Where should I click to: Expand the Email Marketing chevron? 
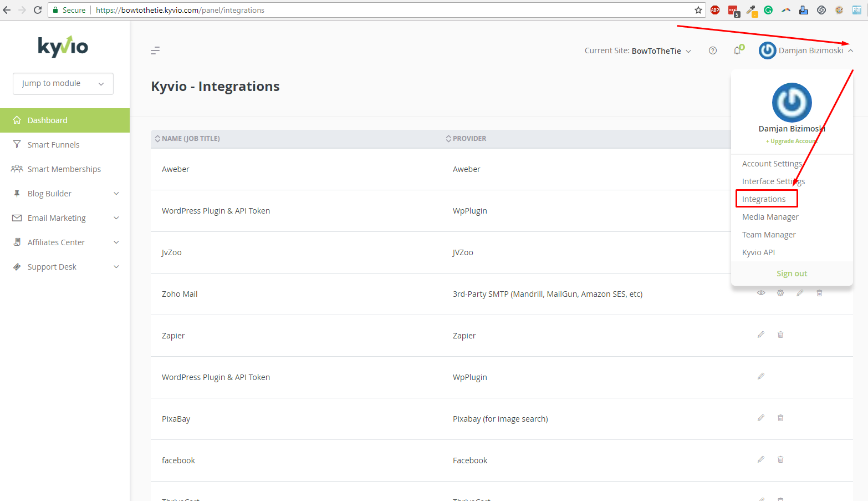tap(116, 218)
